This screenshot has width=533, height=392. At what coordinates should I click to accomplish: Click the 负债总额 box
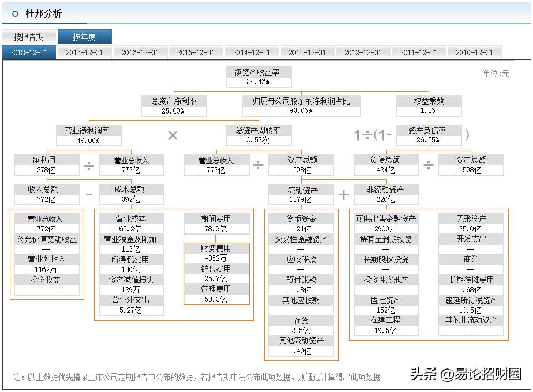click(x=386, y=165)
